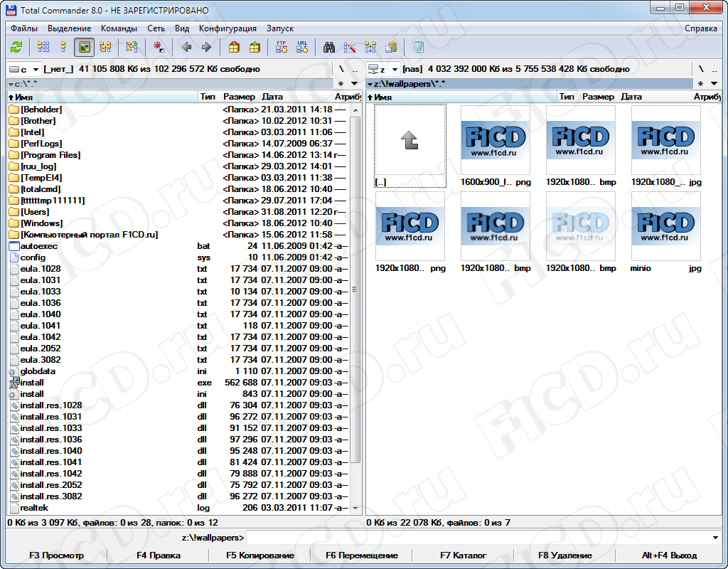Sort left panel by Тип column header
This screenshot has width=728, height=569.
(x=208, y=97)
